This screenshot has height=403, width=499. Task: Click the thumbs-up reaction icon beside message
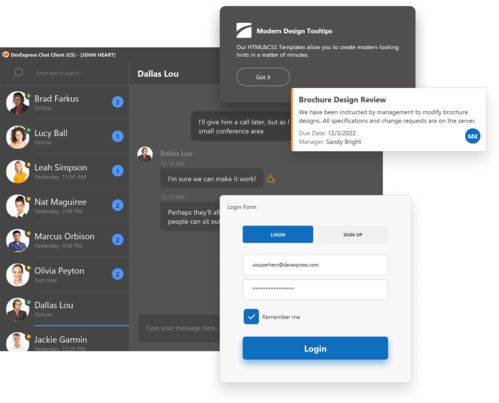coord(271,179)
